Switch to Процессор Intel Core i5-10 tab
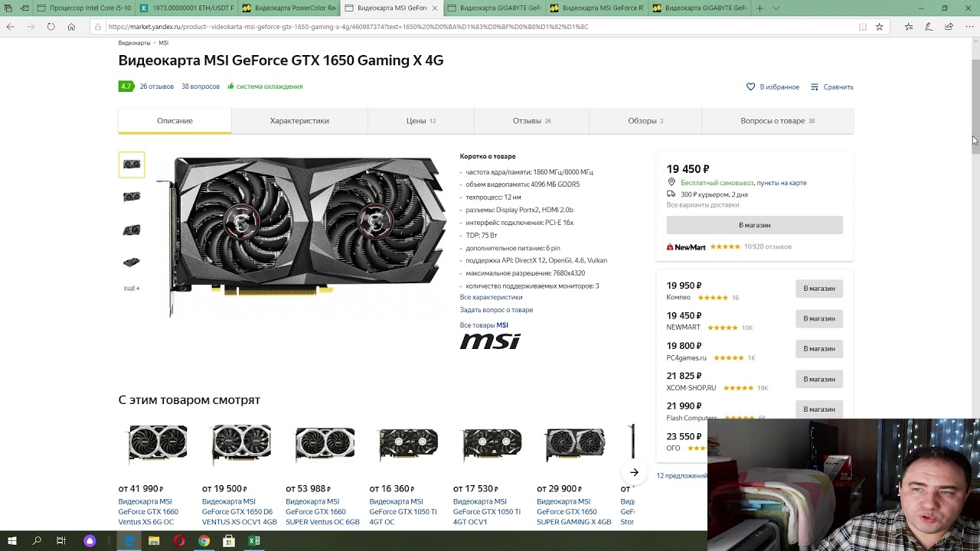The width and height of the screenshot is (980, 551). (85, 8)
